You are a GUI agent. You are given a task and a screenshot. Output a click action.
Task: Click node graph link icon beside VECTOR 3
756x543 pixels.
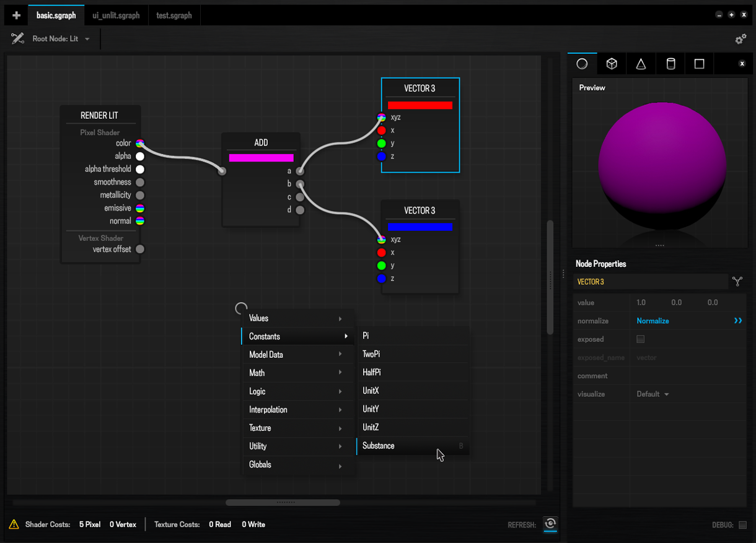point(737,282)
